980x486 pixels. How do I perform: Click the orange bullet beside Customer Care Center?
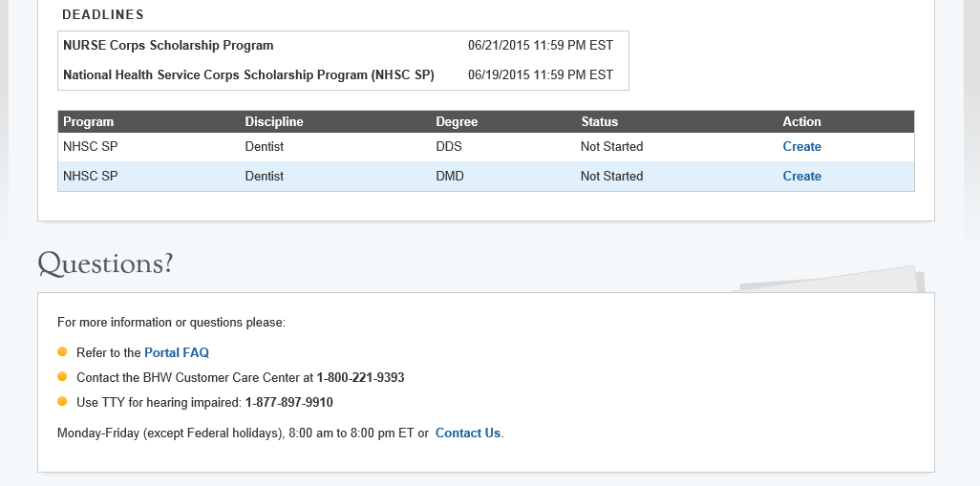point(62,377)
